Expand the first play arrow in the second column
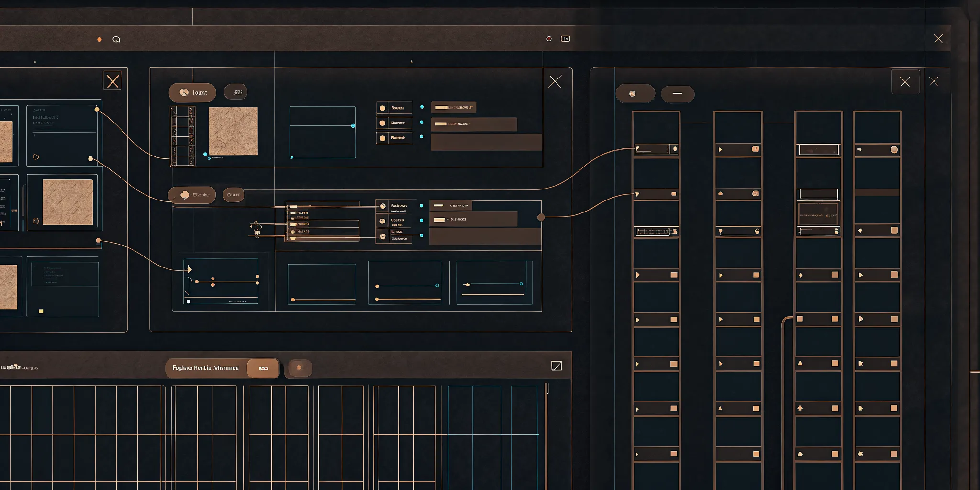Viewport: 980px width, 490px height. click(721, 150)
